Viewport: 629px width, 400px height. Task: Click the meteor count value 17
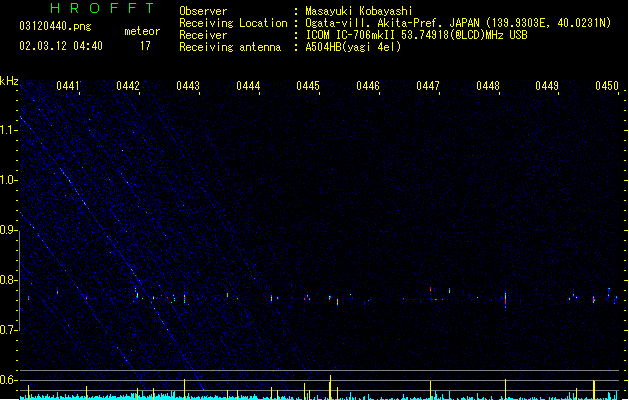pyautogui.click(x=145, y=46)
